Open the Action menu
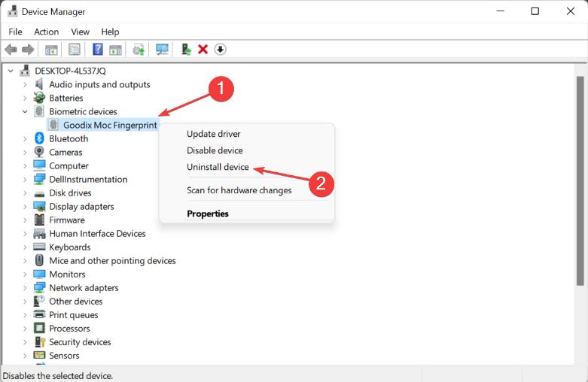Viewport: 588px width, 382px height. tap(47, 32)
